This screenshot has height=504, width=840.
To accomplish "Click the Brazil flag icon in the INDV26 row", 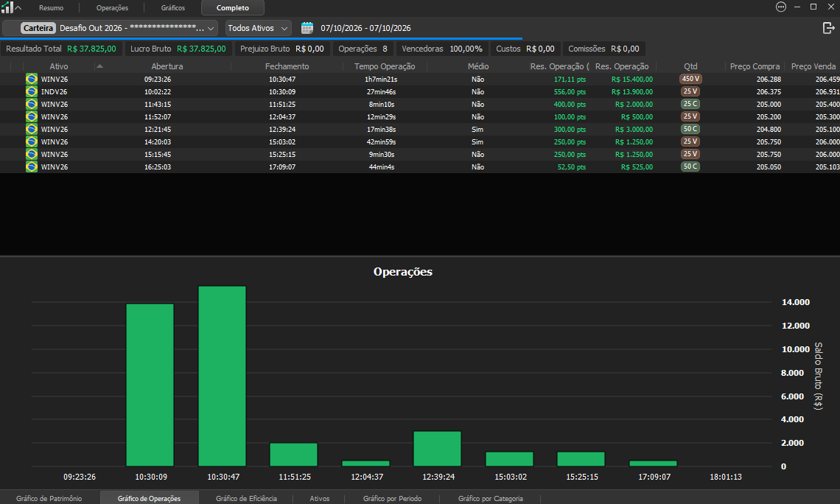I will click(32, 91).
